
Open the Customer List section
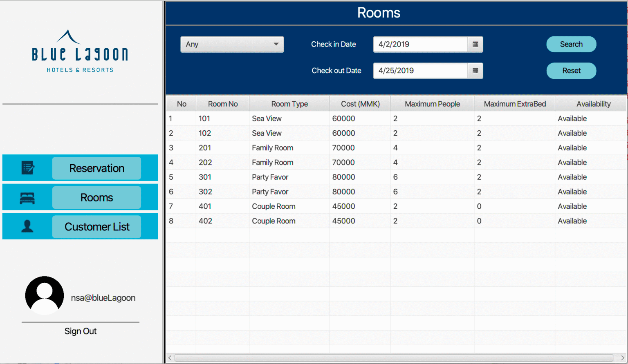[96, 226]
